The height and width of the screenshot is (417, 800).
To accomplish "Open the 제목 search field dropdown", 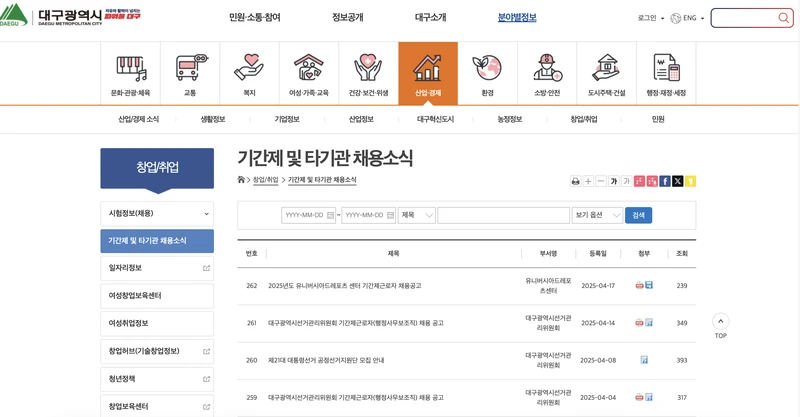I will [417, 215].
